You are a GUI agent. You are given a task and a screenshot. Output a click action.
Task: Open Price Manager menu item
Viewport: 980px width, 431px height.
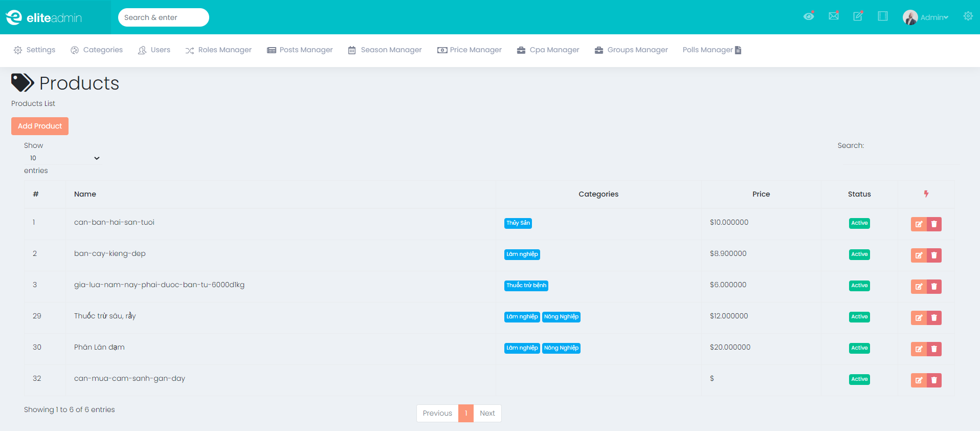pos(470,50)
